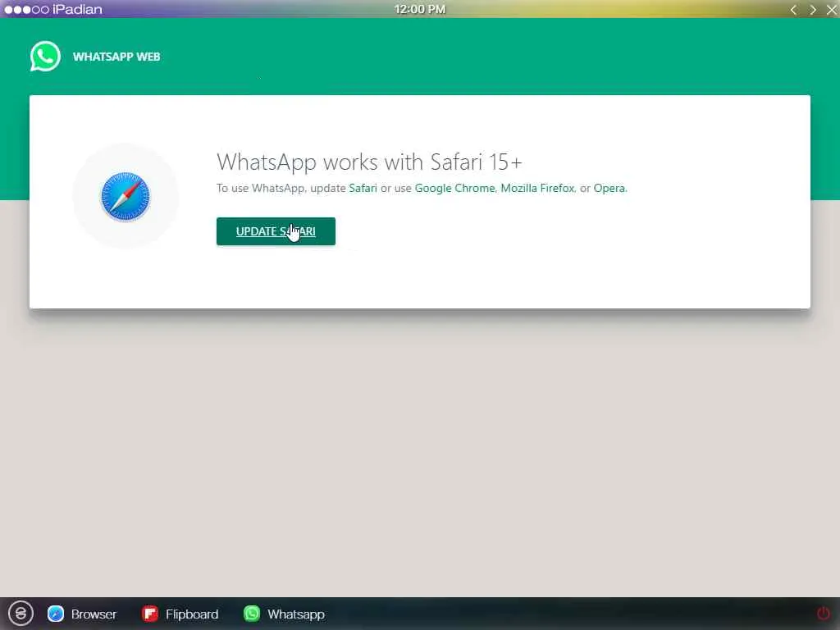Click the iPadian title text

tap(77, 9)
